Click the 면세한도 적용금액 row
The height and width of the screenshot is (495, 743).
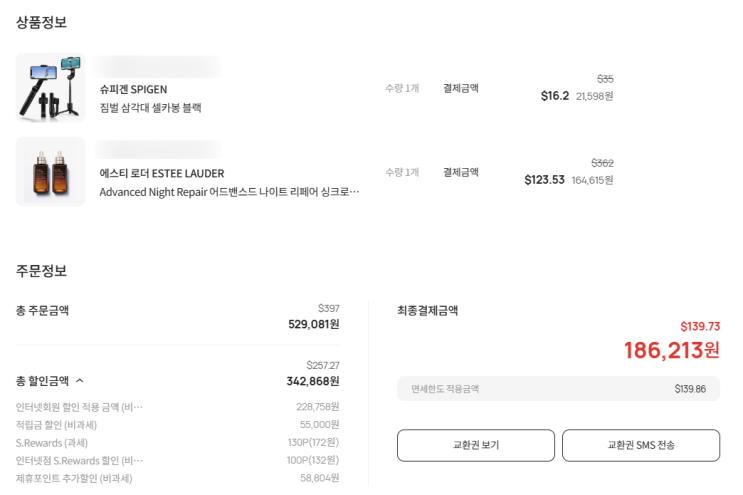click(558, 389)
